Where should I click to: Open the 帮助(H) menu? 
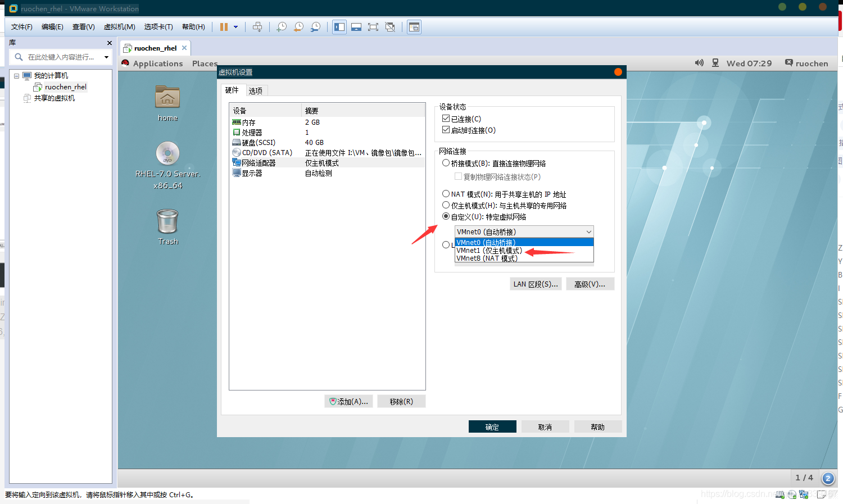pos(193,27)
